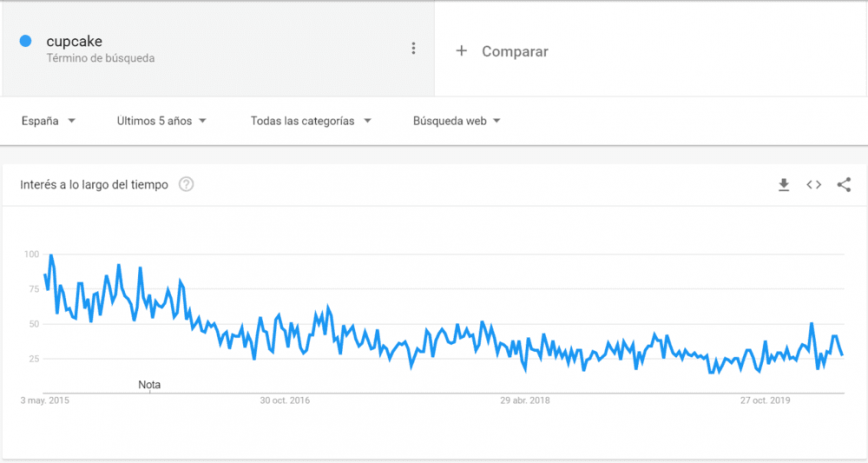This screenshot has height=463, width=868.
Task: Click the plus icon beside Comparar
Action: tap(461, 51)
